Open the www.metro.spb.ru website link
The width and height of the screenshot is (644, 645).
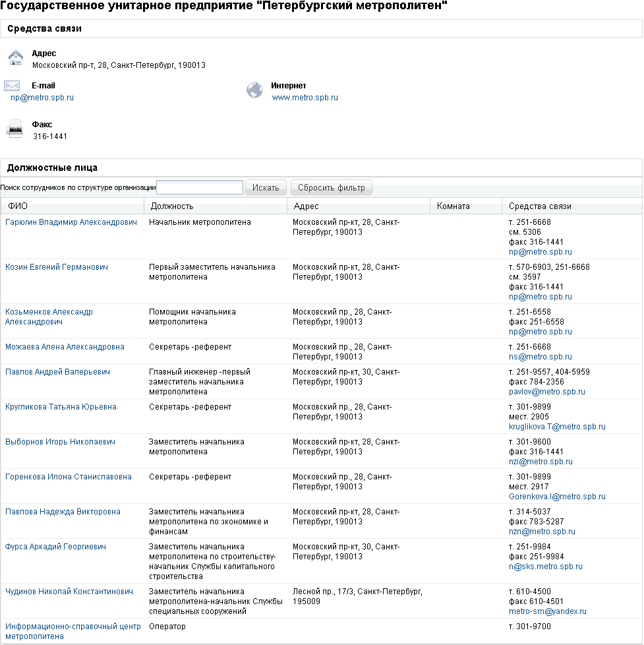click(x=305, y=98)
